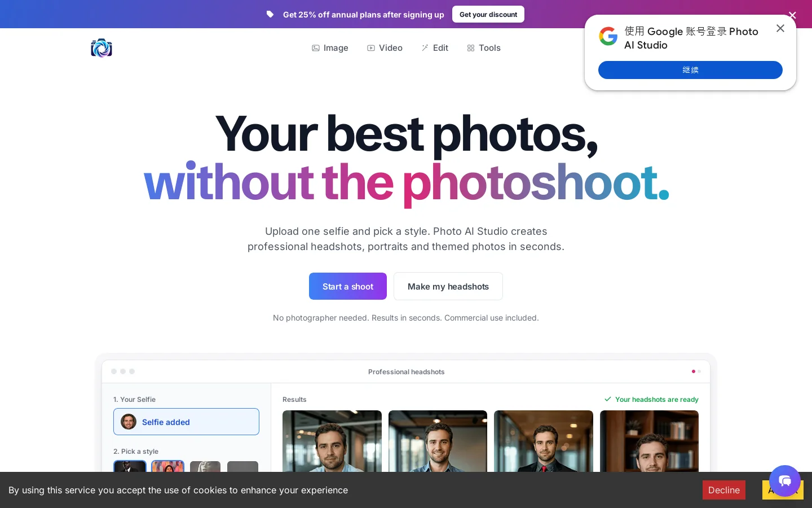Click the "1. Your Selfie" label
Image resolution: width=812 pixels, height=508 pixels.
(134, 400)
